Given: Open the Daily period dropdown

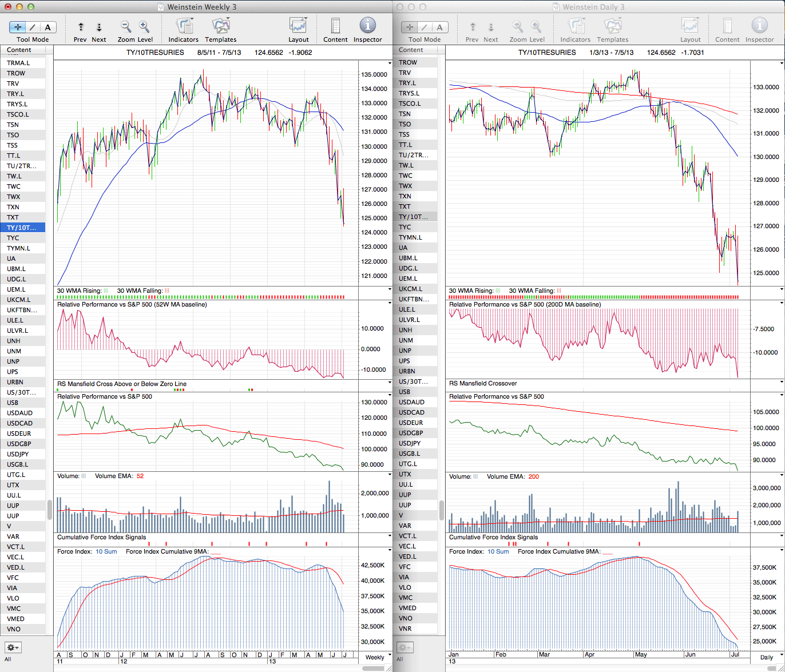Looking at the screenshot, I should [x=770, y=657].
